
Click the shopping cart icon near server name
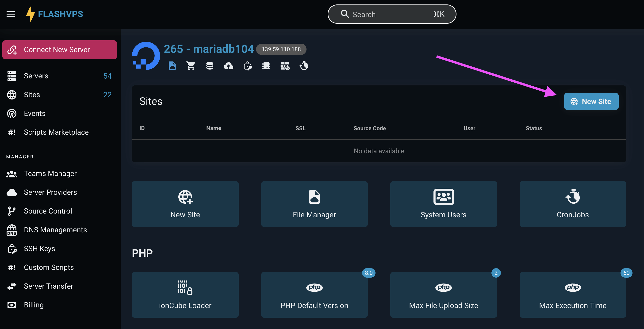click(x=191, y=66)
